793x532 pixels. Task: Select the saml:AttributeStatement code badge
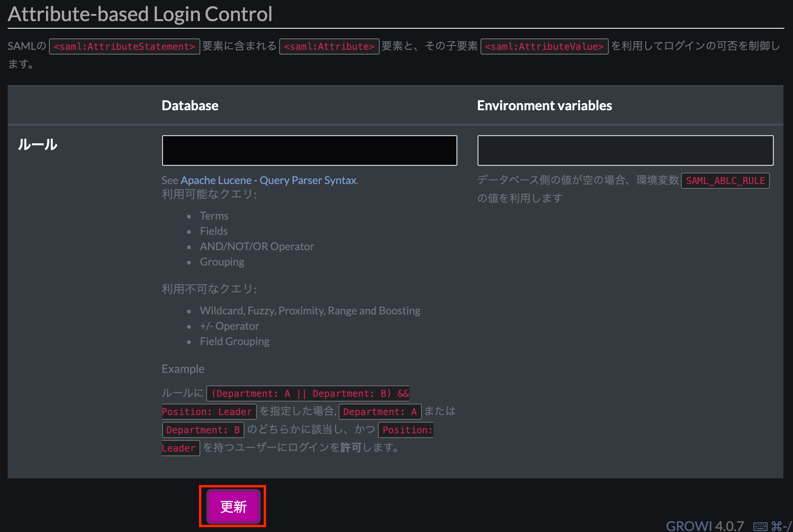[x=124, y=46]
